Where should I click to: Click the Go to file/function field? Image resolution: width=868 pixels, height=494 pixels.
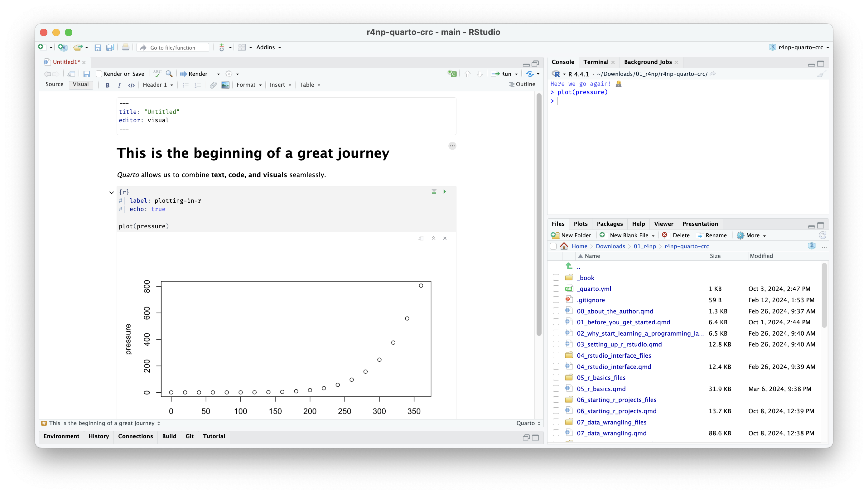pos(173,47)
